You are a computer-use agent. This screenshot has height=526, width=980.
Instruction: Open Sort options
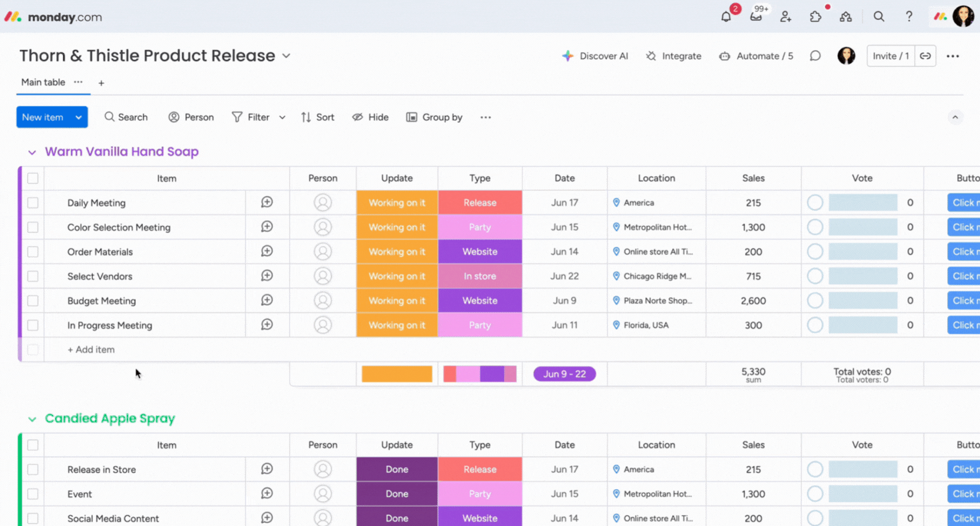click(318, 117)
